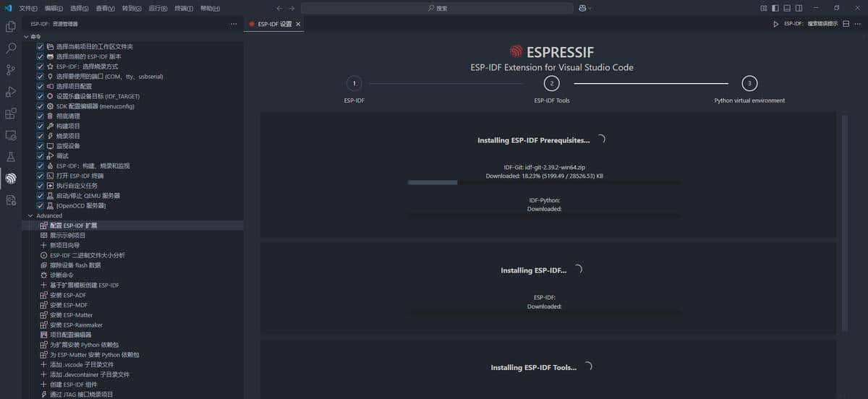Select the ESP-IDF 设置 editor tab
The width and height of the screenshot is (868, 399).
point(275,24)
